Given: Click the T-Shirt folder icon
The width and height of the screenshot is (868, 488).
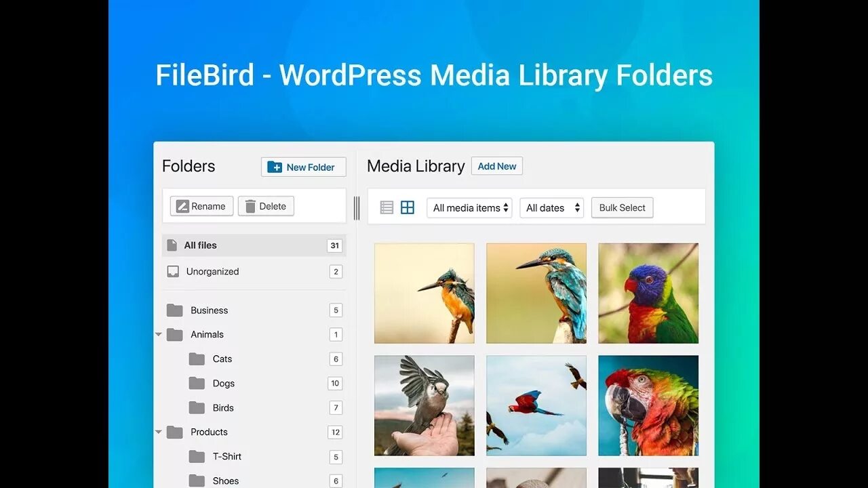Looking at the screenshot, I should 197,457.
